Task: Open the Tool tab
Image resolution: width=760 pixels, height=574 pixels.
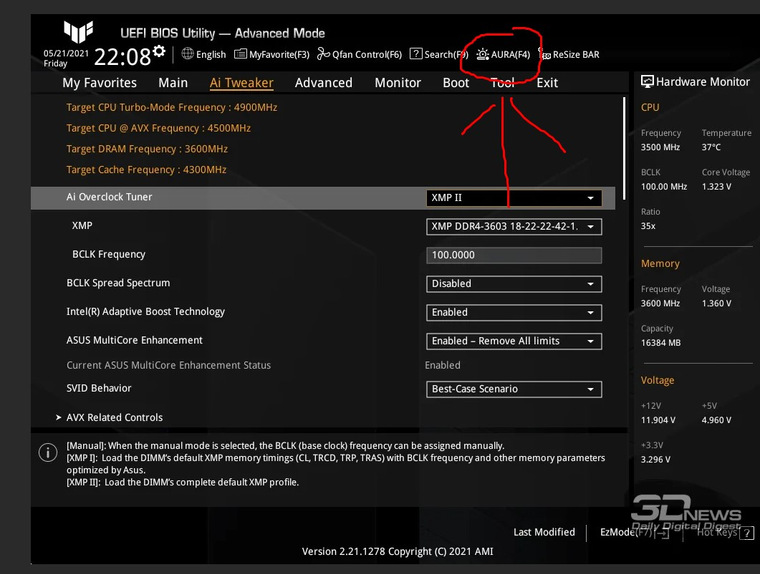Action: tap(503, 83)
